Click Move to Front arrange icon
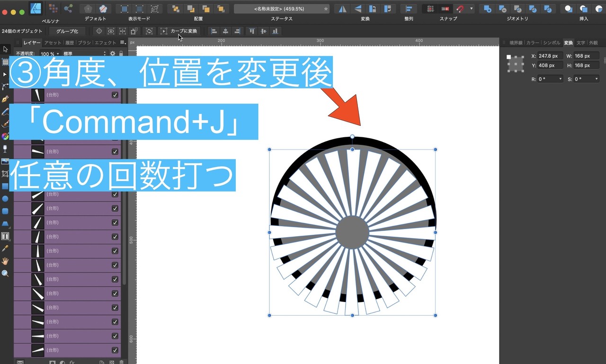 (221, 9)
